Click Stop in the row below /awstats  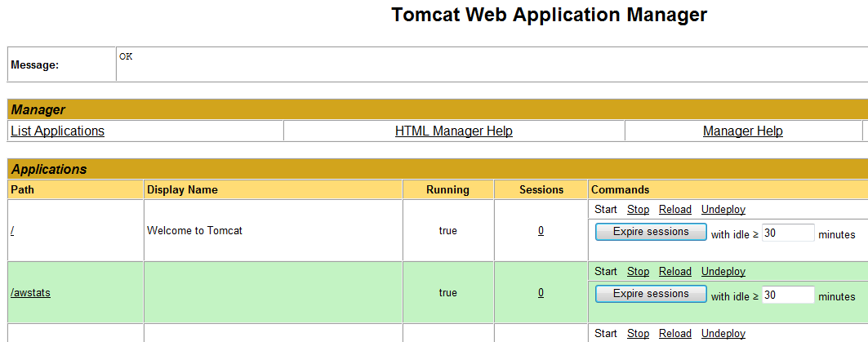point(639,334)
